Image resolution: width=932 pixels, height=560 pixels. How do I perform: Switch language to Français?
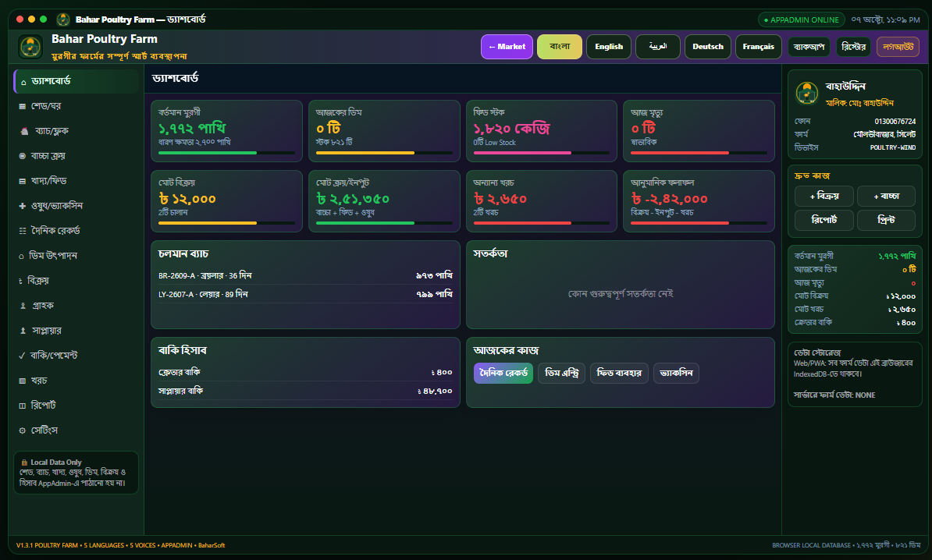[x=759, y=47]
